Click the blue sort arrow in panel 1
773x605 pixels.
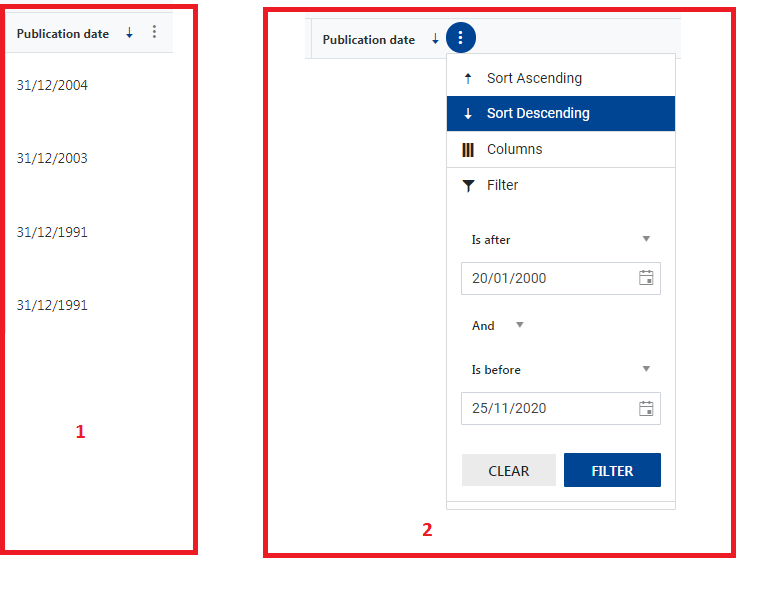[129, 33]
